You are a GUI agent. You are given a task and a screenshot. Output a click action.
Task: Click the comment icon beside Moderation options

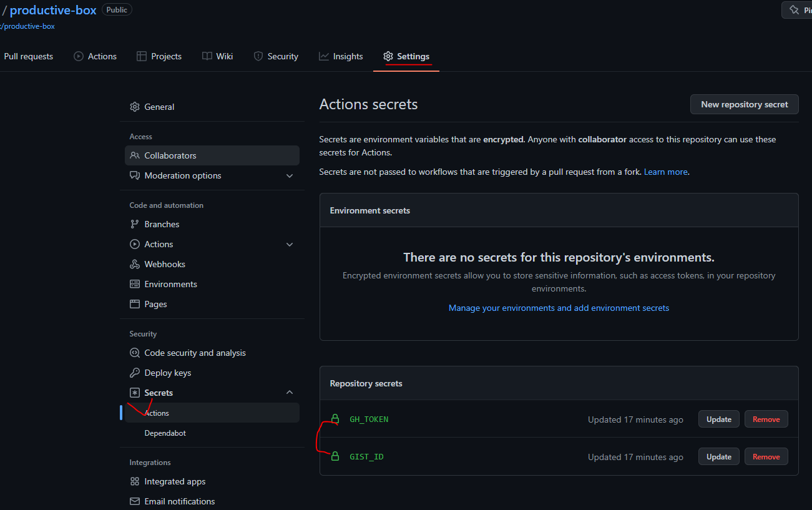point(135,175)
